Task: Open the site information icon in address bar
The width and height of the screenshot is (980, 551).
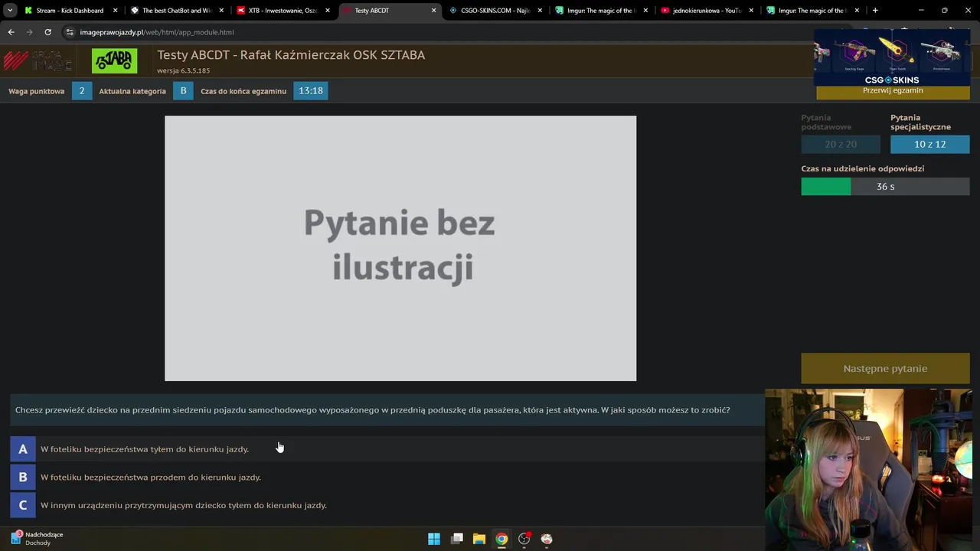Action: tap(70, 32)
